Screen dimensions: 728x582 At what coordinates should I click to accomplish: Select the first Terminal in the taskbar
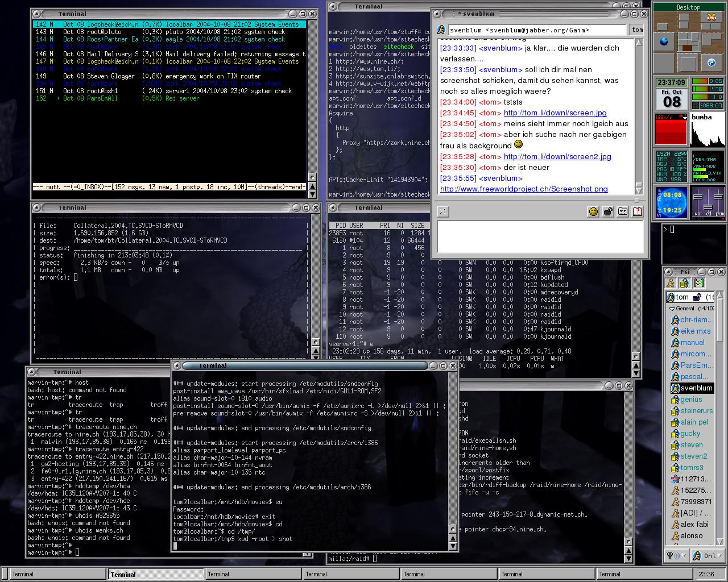click(23, 574)
